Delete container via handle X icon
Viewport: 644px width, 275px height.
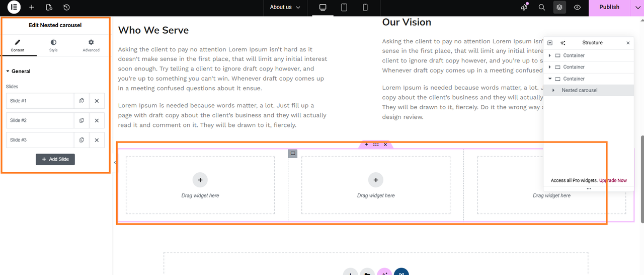click(x=385, y=145)
